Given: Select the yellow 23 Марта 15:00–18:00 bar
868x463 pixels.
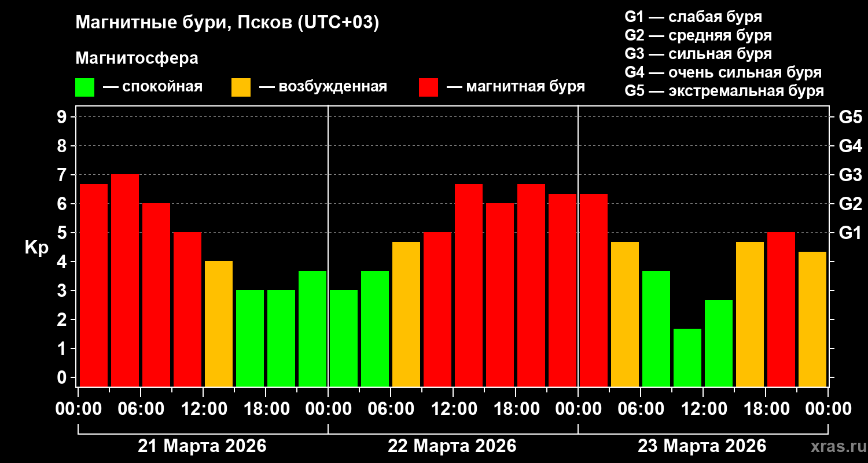Looking at the screenshot, I should click(x=750, y=314).
